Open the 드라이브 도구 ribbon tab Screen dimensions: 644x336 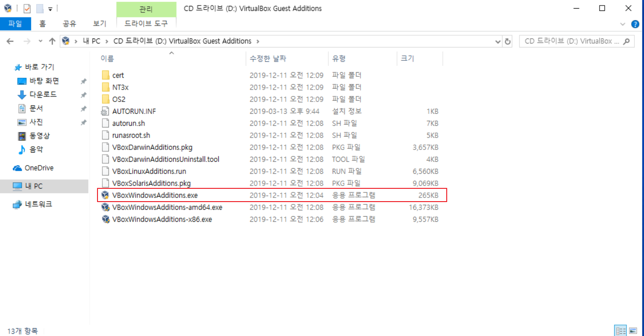click(146, 24)
